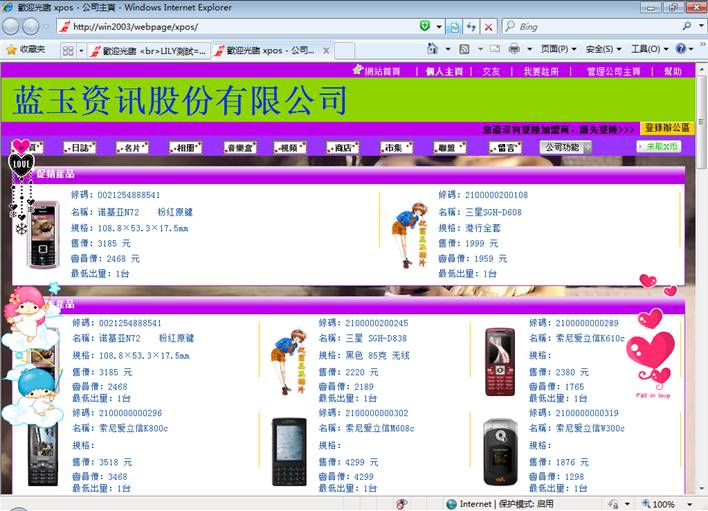Click the Home icon in command bar
The height and width of the screenshot is (511, 708).
(433, 48)
